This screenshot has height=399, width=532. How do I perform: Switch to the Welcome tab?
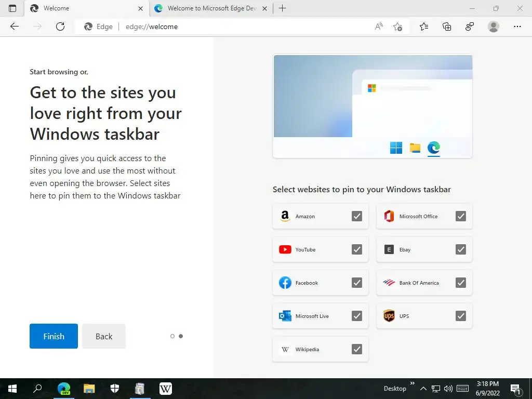tap(87, 8)
